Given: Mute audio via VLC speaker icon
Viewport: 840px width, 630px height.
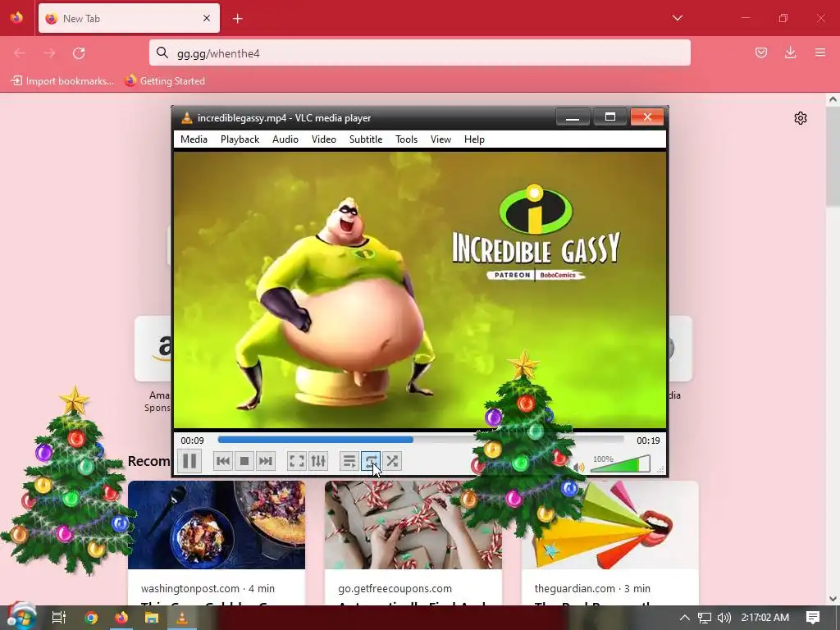Looking at the screenshot, I should 578,467.
